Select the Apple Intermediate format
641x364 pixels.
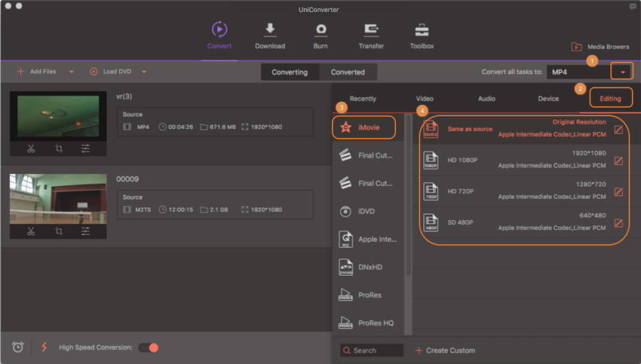[368, 240]
